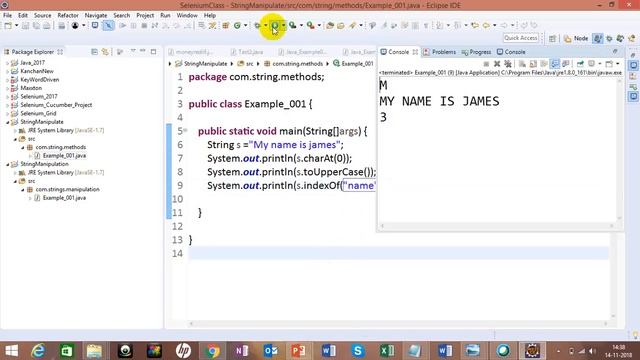Click the Debug bug icon in the toolbar
Screen dimensions: 640x360
point(257,25)
